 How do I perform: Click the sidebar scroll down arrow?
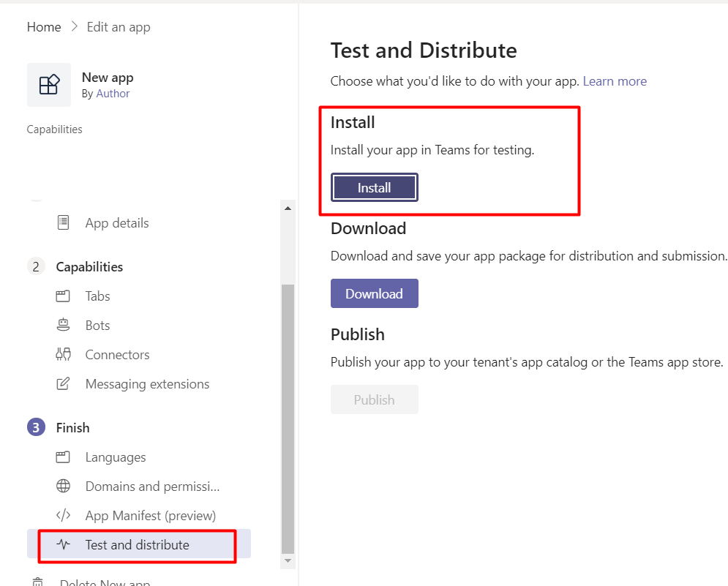288,560
